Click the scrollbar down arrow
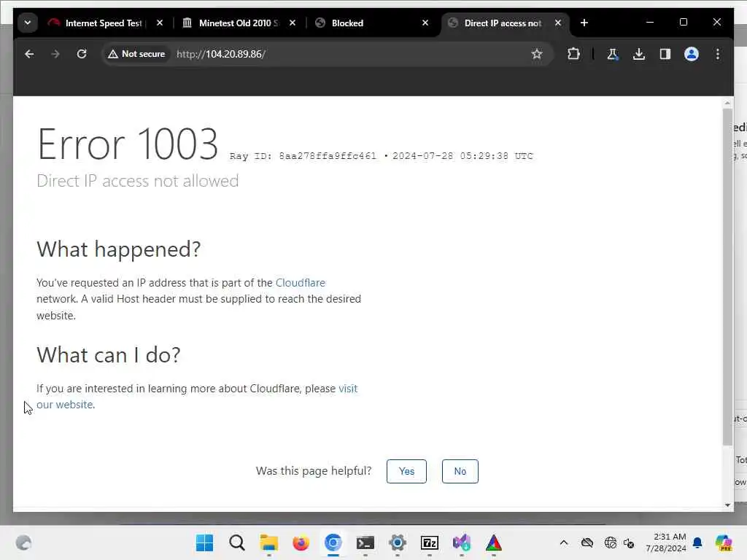 (727, 505)
